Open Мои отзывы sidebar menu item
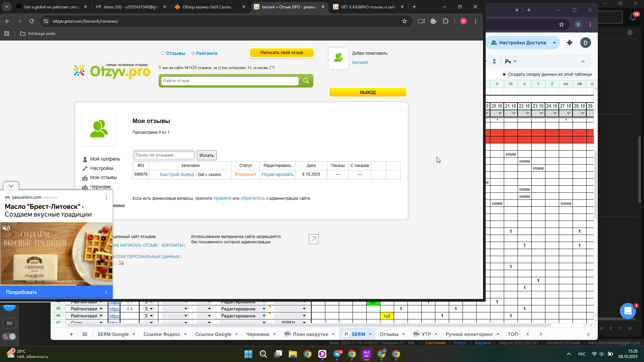Screen dimensions: 644x362 pos(103,177)
